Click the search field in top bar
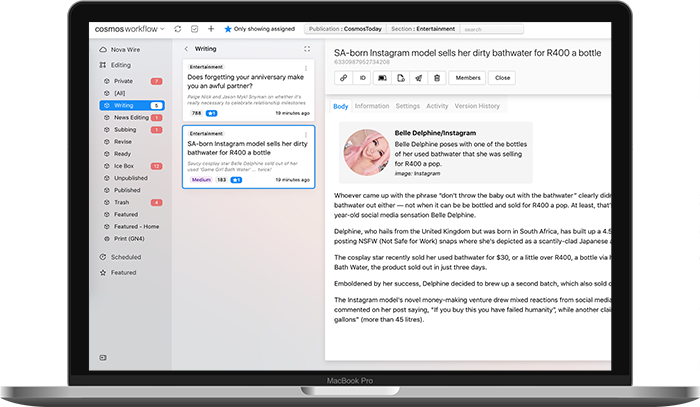Image resolution: width=700 pixels, height=407 pixels. click(492, 29)
